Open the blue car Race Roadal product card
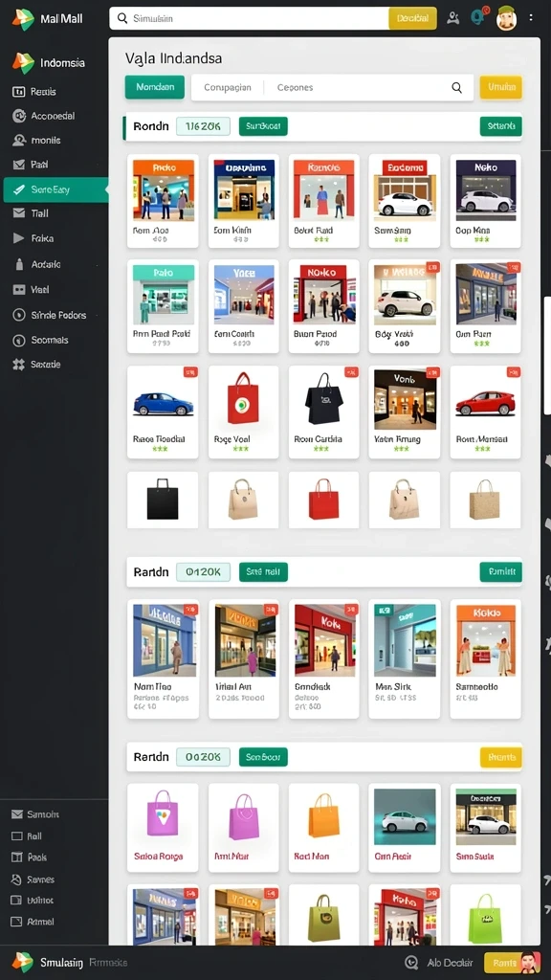Viewport: 551px width, 980px height. click(x=163, y=412)
